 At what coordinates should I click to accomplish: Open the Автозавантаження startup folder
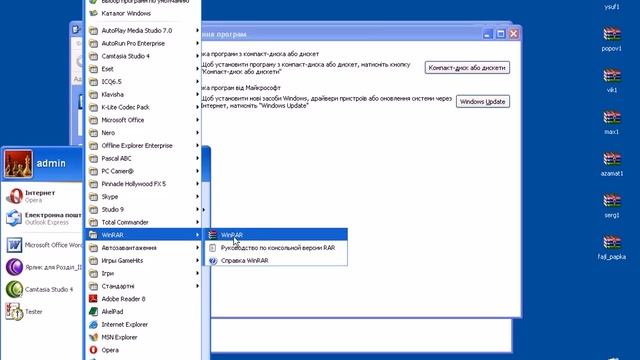click(x=144, y=248)
